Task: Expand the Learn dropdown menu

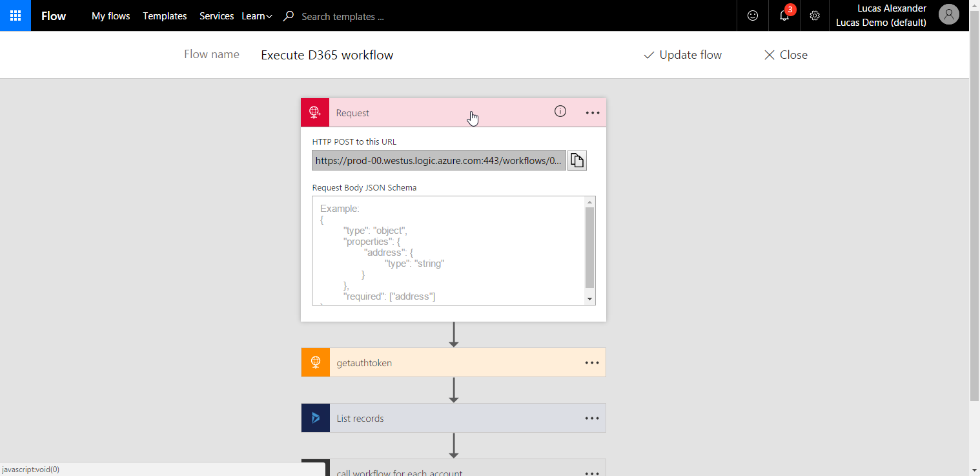Action: [x=257, y=16]
